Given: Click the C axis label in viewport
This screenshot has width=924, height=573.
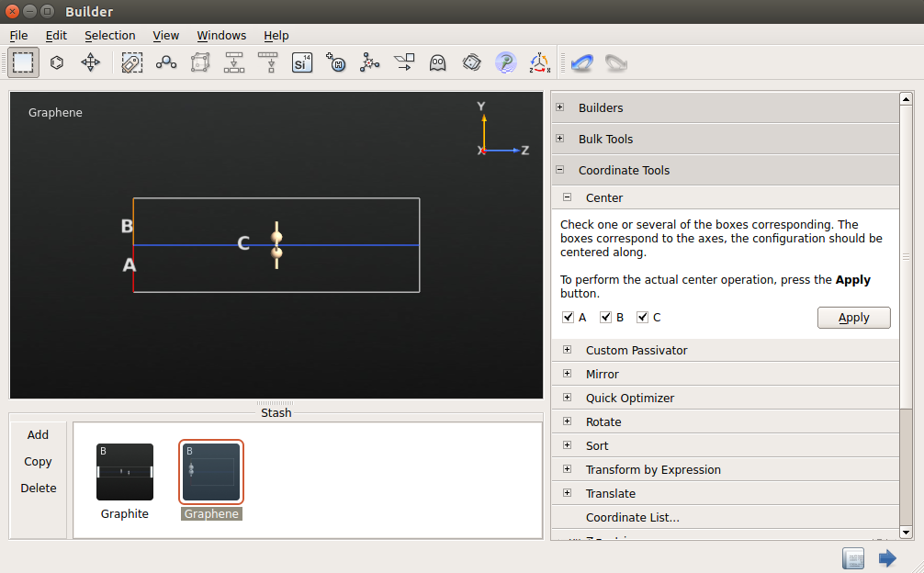Looking at the screenshot, I should (243, 243).
